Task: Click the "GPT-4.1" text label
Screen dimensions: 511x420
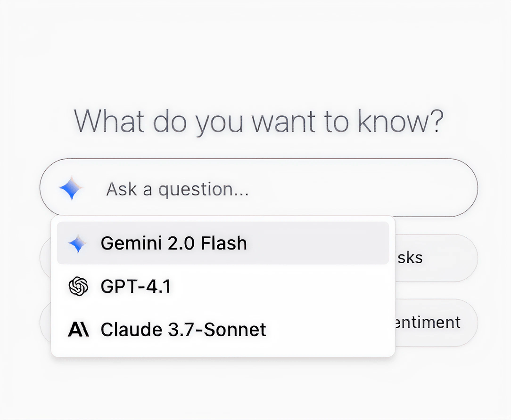Action: click(x=136, y=286)
